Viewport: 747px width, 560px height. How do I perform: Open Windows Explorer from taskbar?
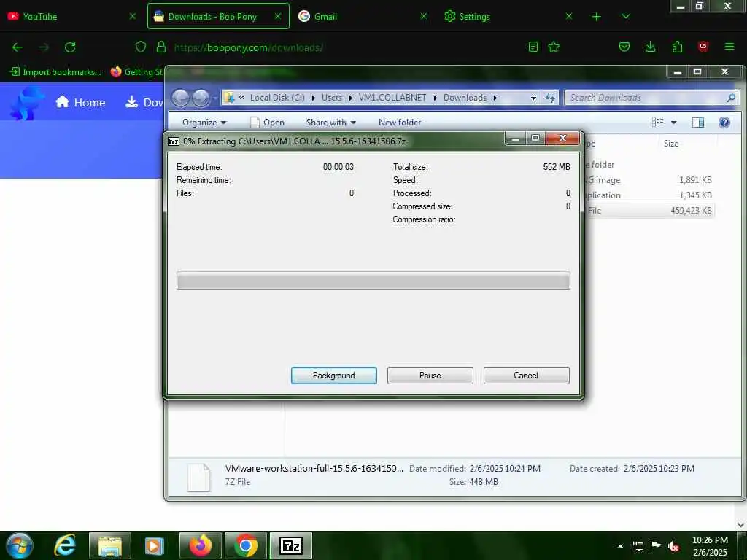tap(109, 545)
